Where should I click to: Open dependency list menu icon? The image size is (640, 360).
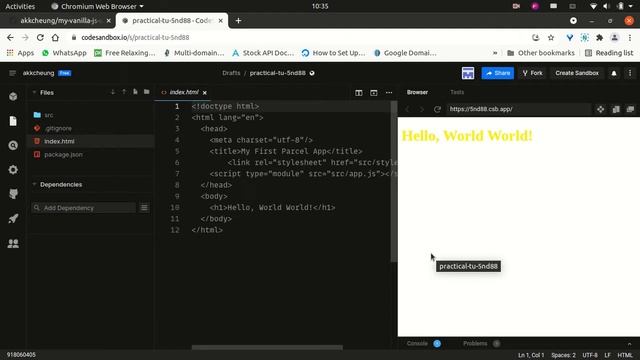144,208
